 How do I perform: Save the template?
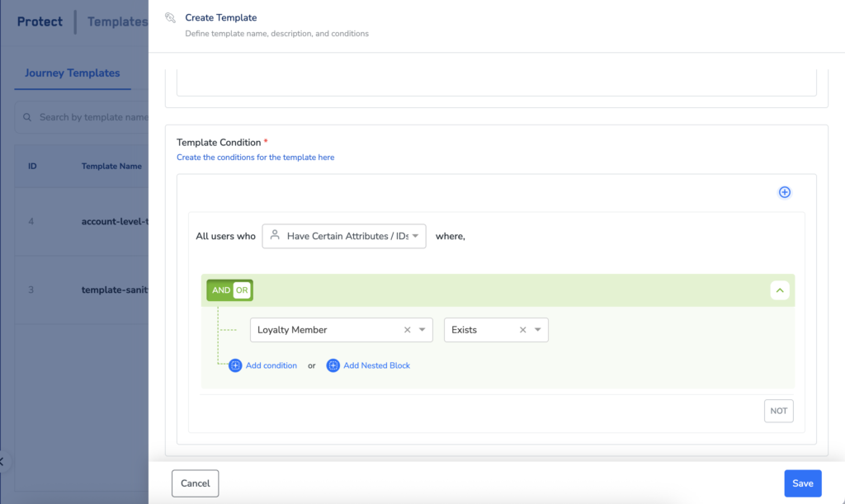[802, 483]
